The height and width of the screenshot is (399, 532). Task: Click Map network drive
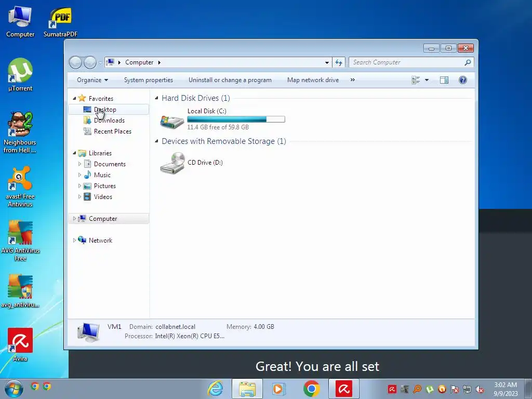point(313,80)
